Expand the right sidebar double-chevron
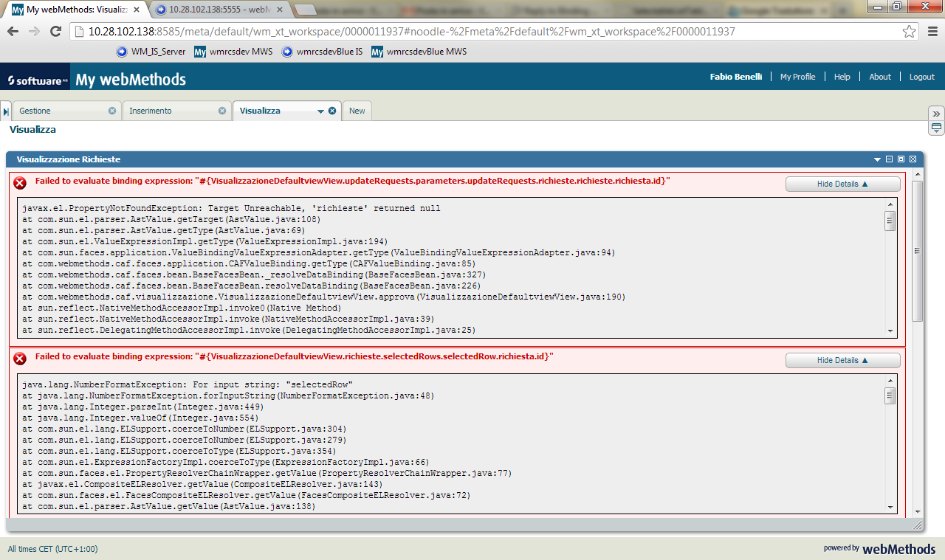945x560 pixels. coord(936,114)
